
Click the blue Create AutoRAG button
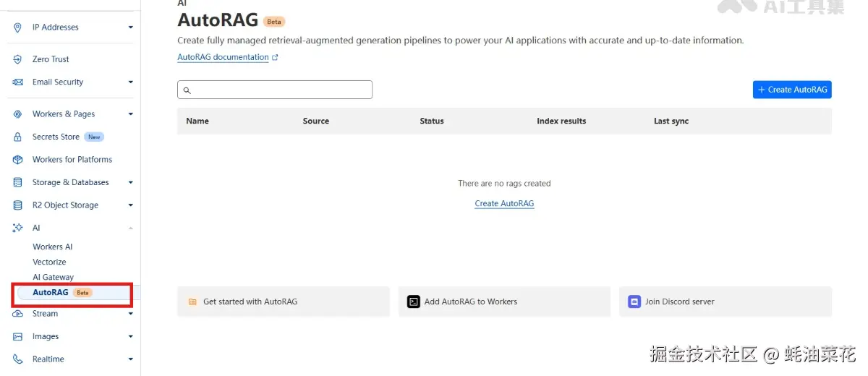(792, 90)
